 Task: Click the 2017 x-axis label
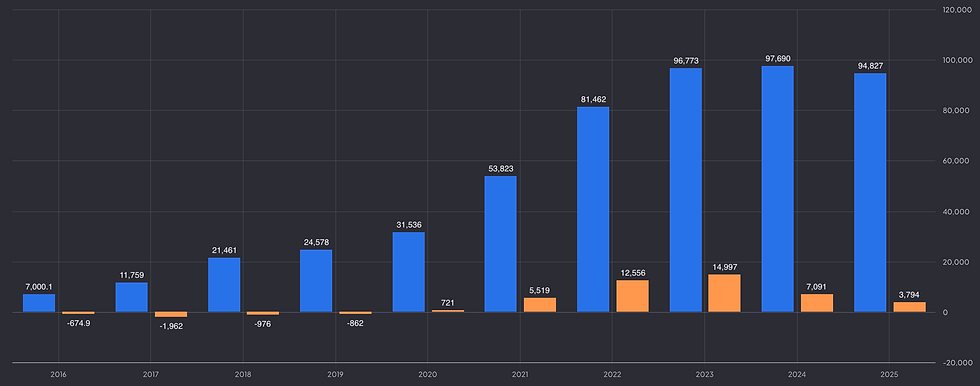[x=151, y=374]
